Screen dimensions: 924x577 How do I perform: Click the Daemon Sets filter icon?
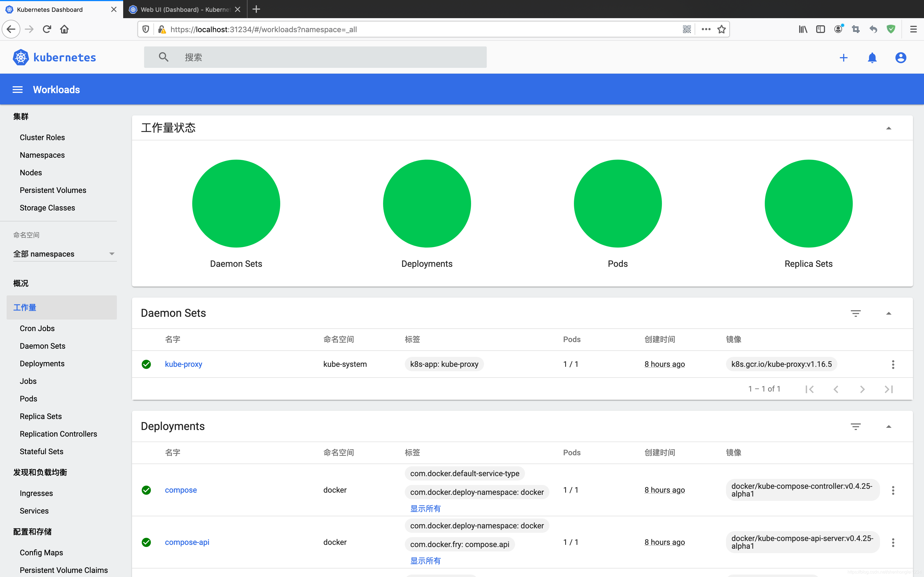point(855,313)
